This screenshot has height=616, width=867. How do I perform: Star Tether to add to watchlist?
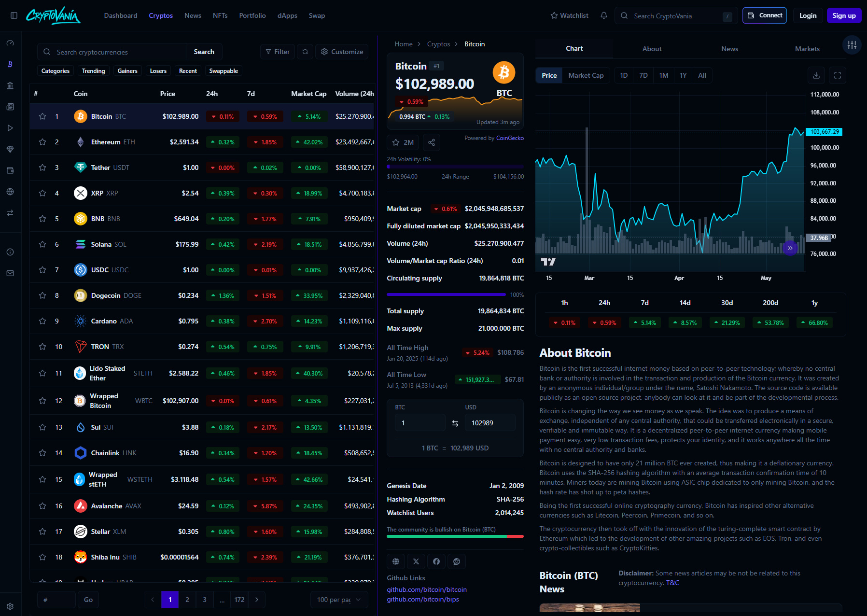tap(42, 168)
